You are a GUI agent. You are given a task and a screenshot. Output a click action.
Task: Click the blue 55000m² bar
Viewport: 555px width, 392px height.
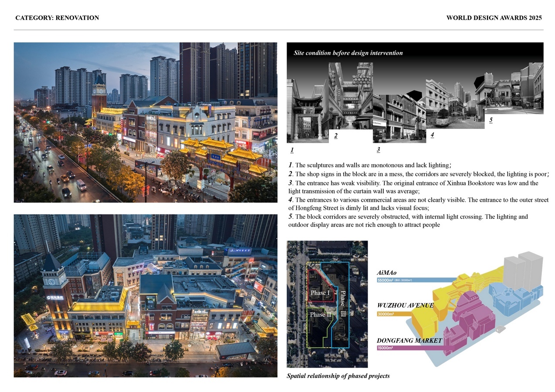[x=414, y=280]
